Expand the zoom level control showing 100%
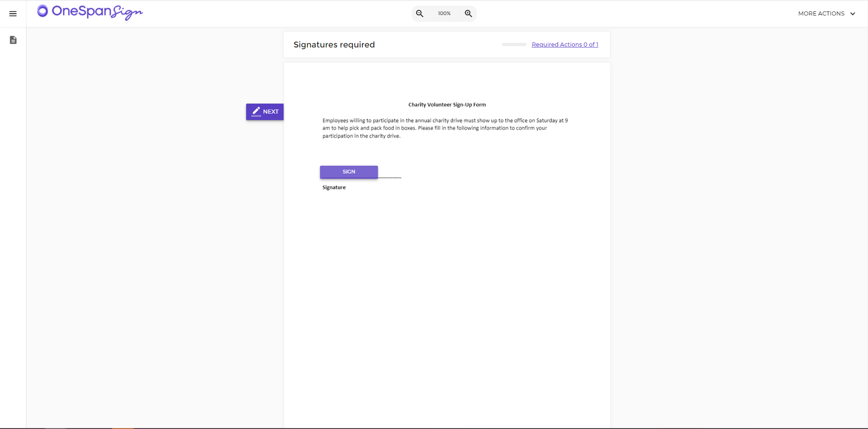The width and height of the screenshot is (868, 429). point(444,13)
